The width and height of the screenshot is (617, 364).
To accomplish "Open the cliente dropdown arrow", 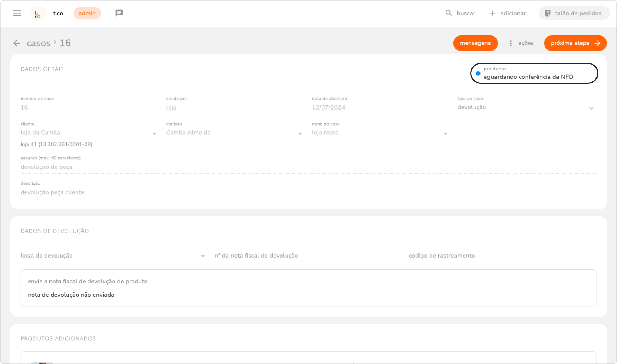I will [x=154, y=133].
